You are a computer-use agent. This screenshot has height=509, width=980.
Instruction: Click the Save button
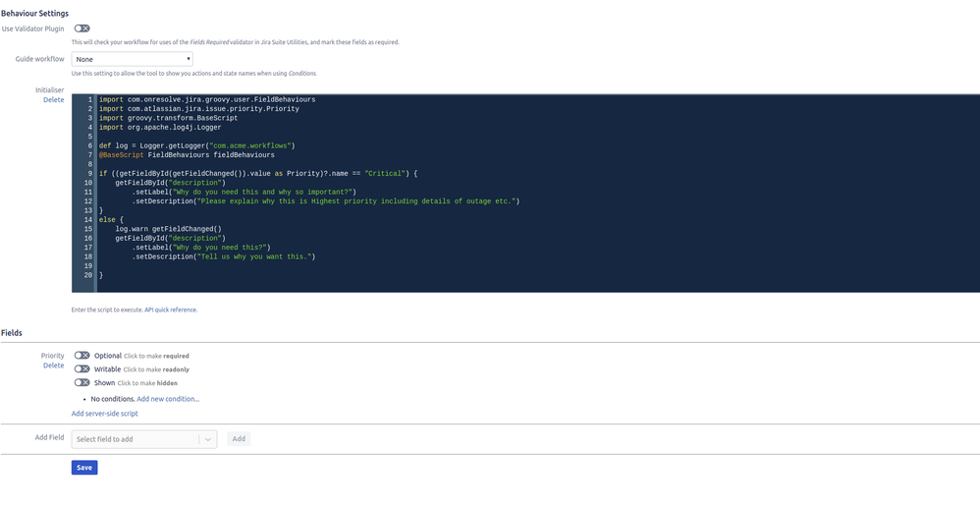pyautogui.click(x=84, y=467)
